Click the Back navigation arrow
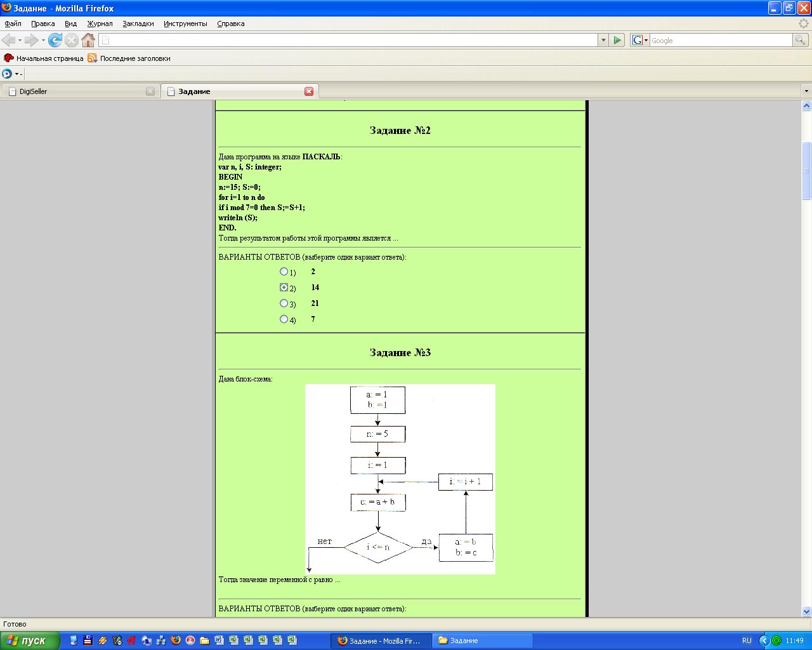 9,41
